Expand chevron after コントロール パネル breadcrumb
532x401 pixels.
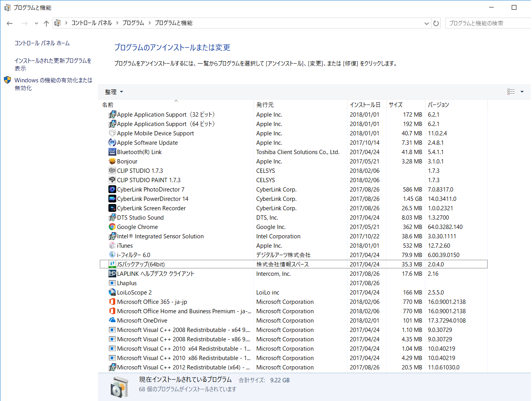117,23
